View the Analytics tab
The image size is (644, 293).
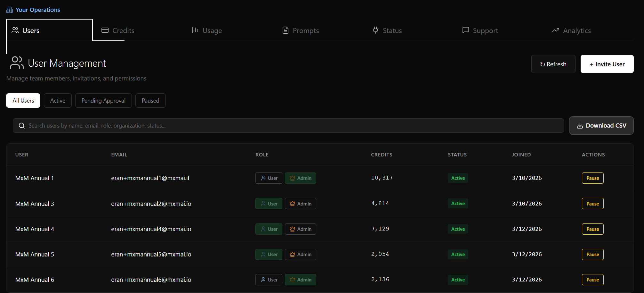(x=571, y=30)
